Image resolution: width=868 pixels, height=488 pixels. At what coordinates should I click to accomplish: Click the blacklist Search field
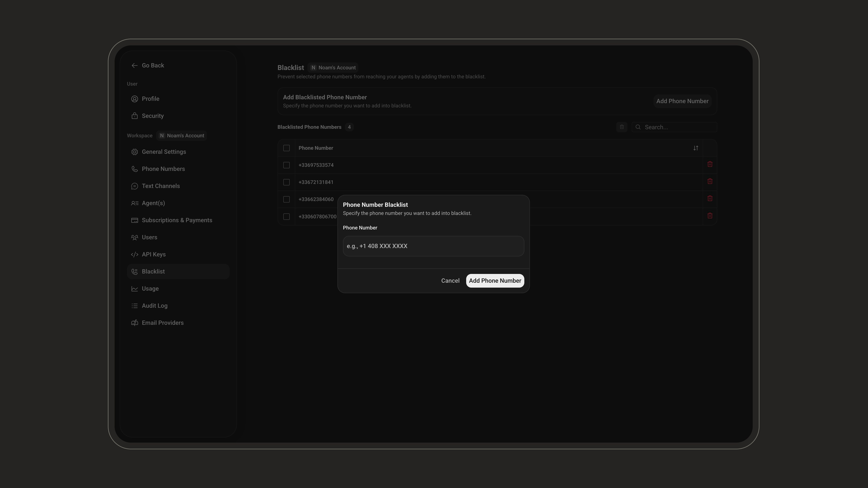coord(674,127)
